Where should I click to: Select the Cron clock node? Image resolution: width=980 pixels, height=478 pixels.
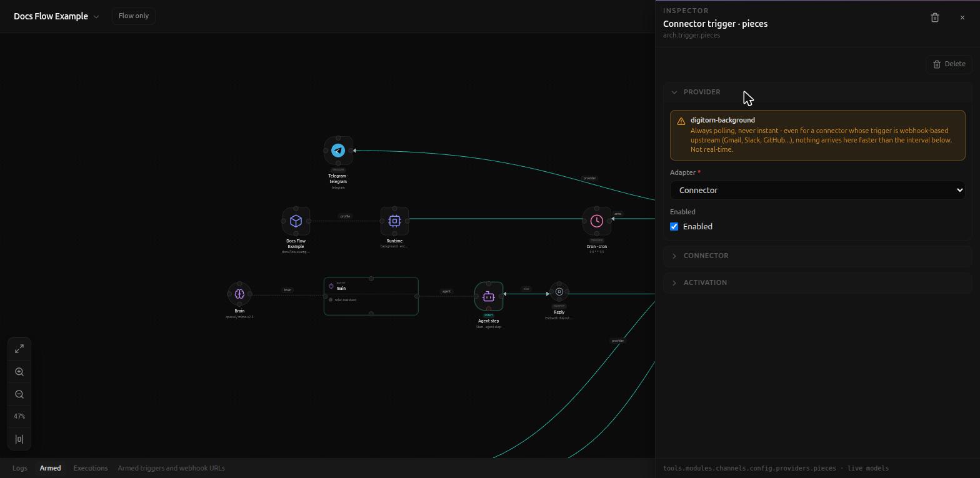tap(597, 221)
